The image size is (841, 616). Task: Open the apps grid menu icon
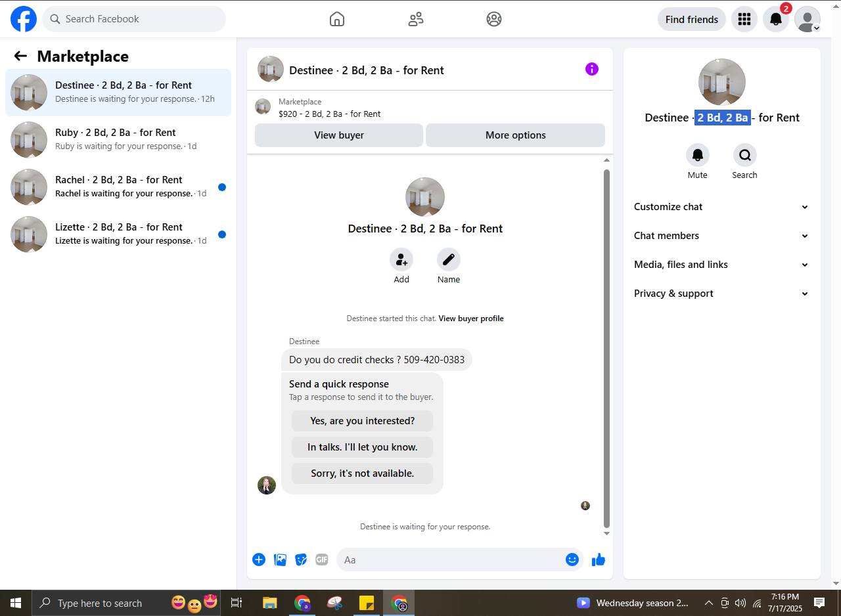(744, 19)
